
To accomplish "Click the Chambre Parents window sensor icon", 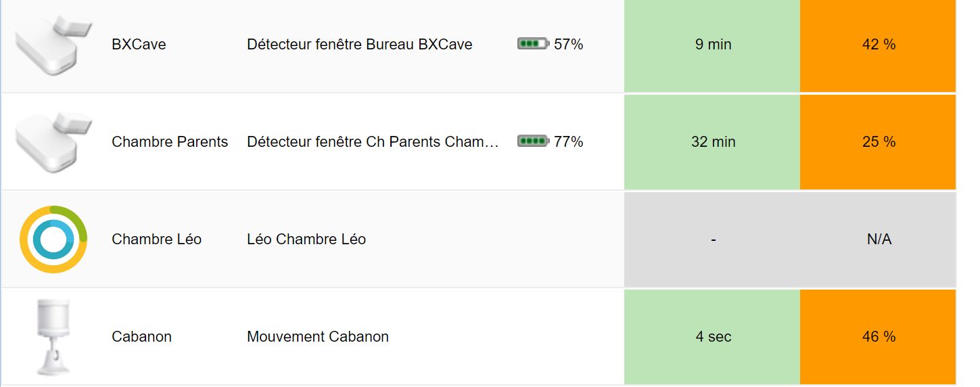I will click(53, 142).
